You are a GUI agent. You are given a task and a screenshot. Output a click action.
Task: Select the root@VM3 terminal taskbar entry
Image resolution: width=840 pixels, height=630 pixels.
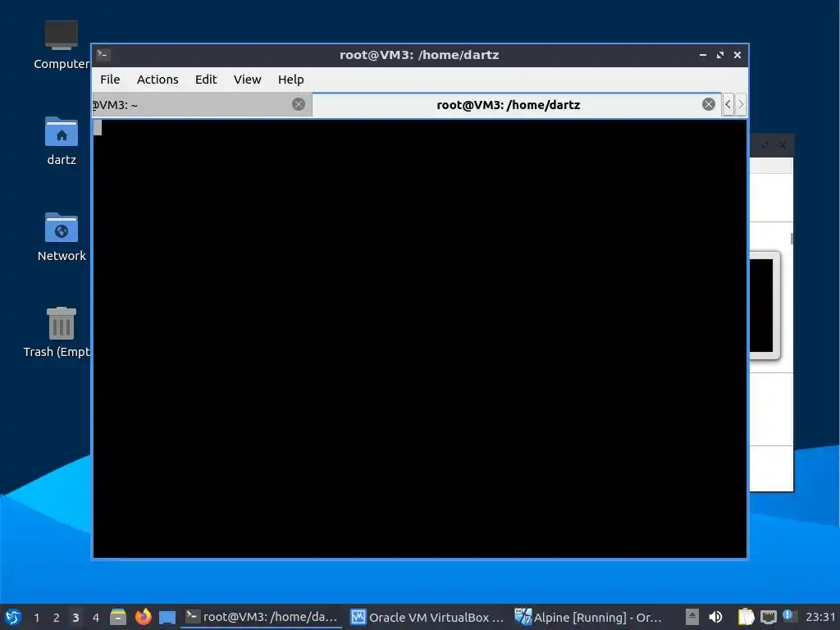[x=262, y=617]
